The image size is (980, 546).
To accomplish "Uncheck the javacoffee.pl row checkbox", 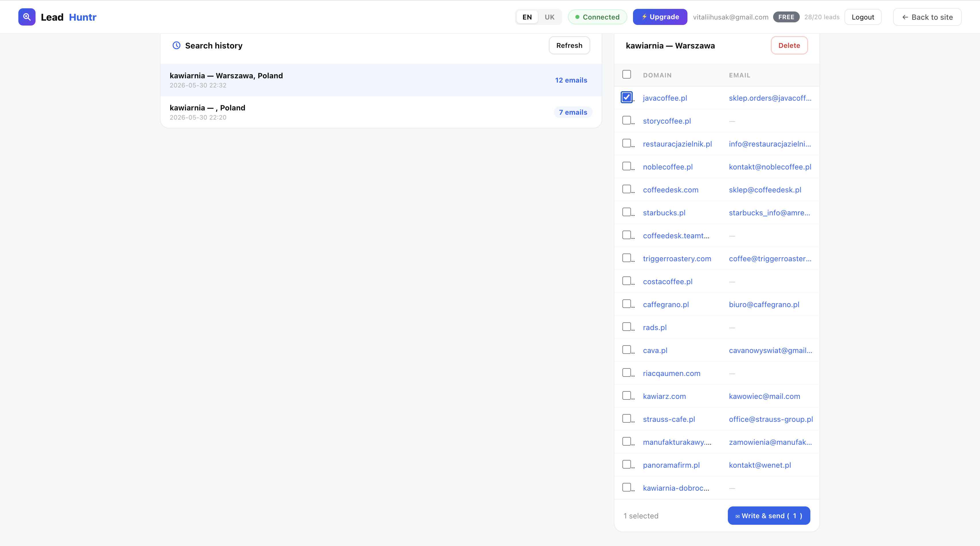I will click(x=627, y=97).
